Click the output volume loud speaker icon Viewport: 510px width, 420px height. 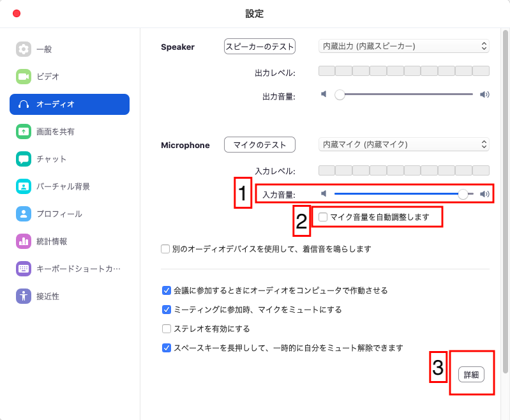(484, 94)
